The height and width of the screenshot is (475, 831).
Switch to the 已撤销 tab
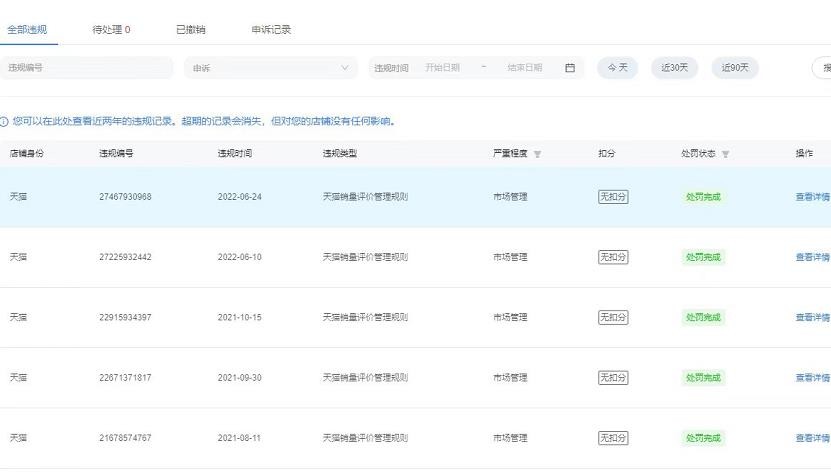(x=191, y=30)
